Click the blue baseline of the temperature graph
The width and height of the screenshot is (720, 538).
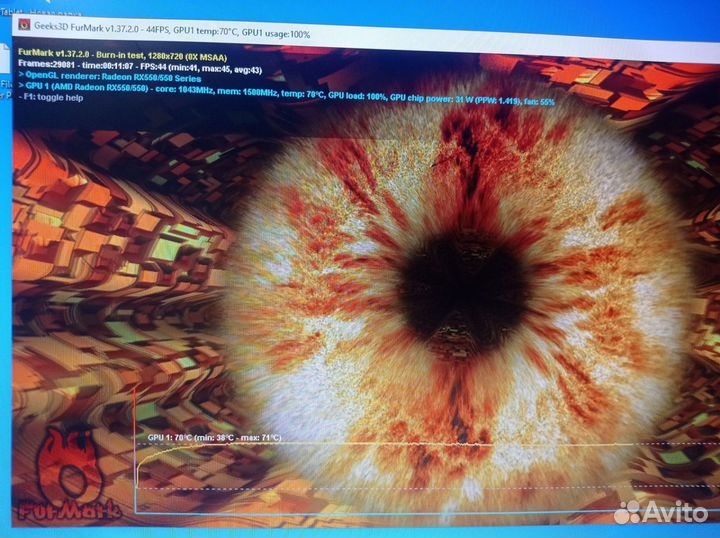(x=400, y=514)
